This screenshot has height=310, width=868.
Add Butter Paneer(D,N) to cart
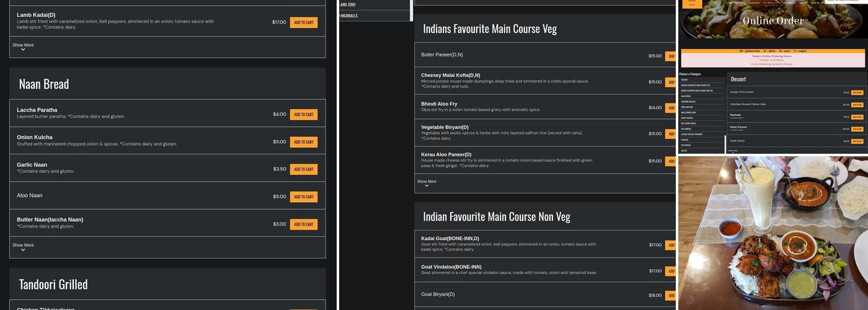pyautogui.click(x=670, y=56)
